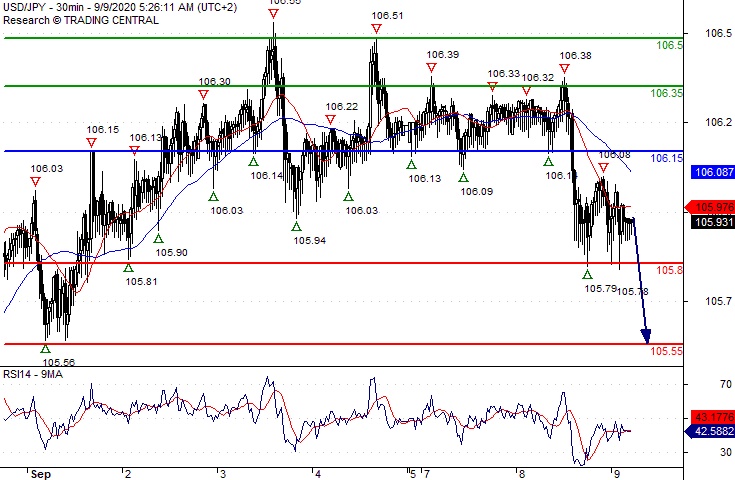Select red triangle marker under the 106.33 label
Image resolution: width=735 pixels, height=480 pixels.
[492, 87]
